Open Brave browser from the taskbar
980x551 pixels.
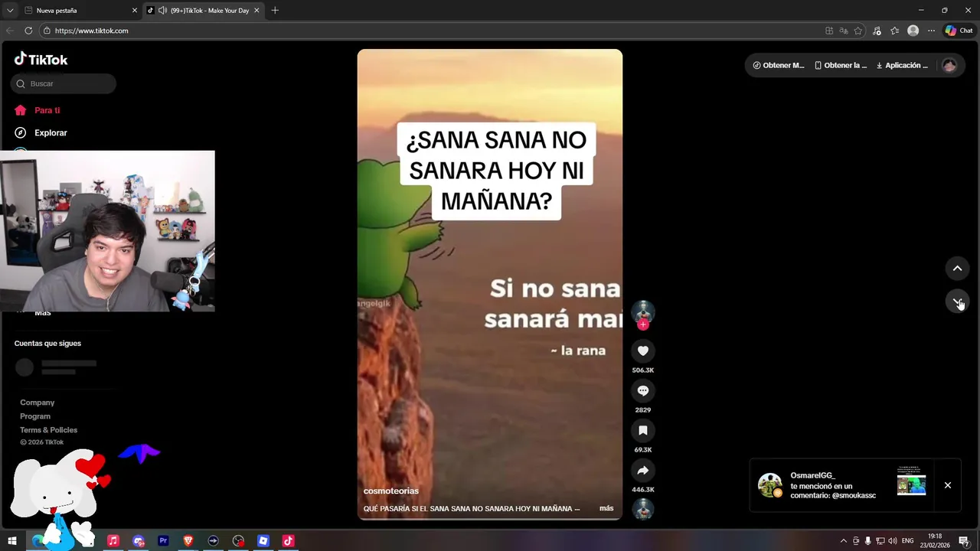188,541
